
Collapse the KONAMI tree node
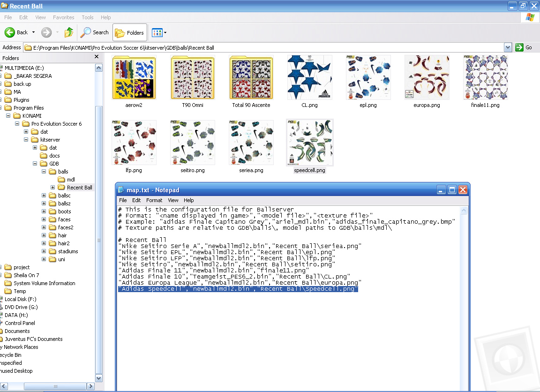(8, 116)
